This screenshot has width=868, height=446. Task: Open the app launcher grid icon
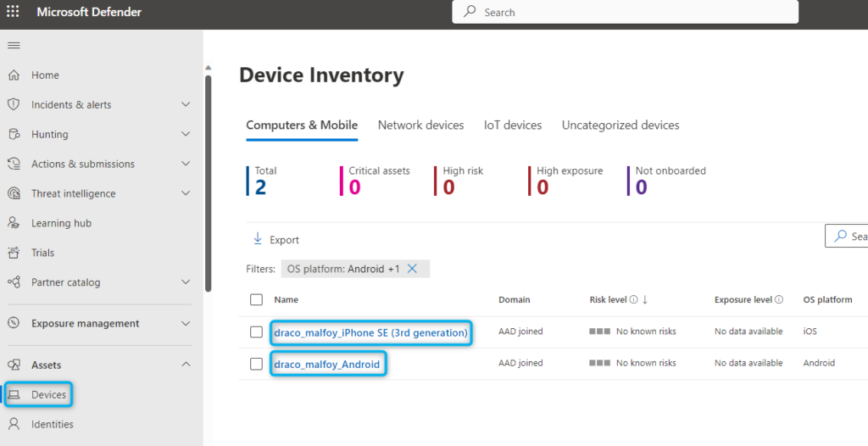click(x=12, y=12)
